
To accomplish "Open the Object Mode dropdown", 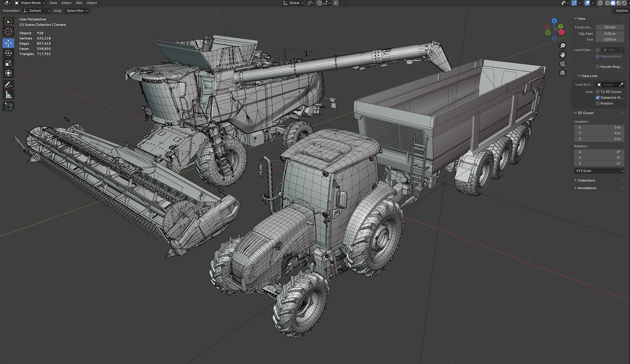I will (x=30, y=3).
